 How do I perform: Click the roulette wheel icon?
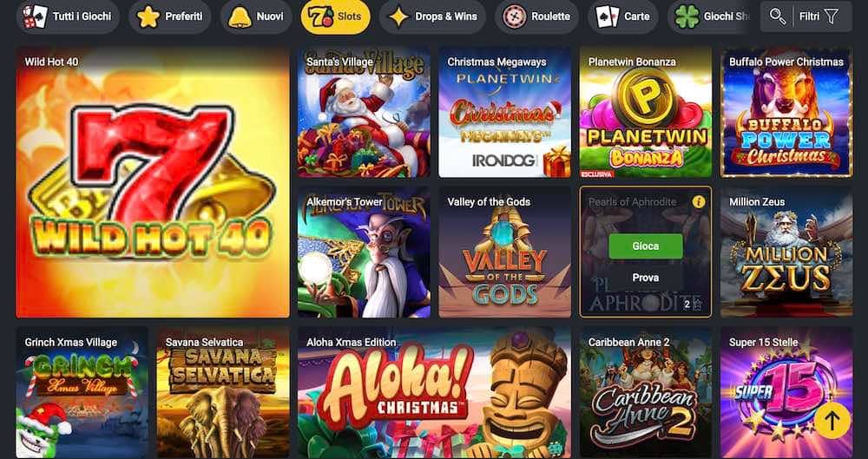point(515,16)
